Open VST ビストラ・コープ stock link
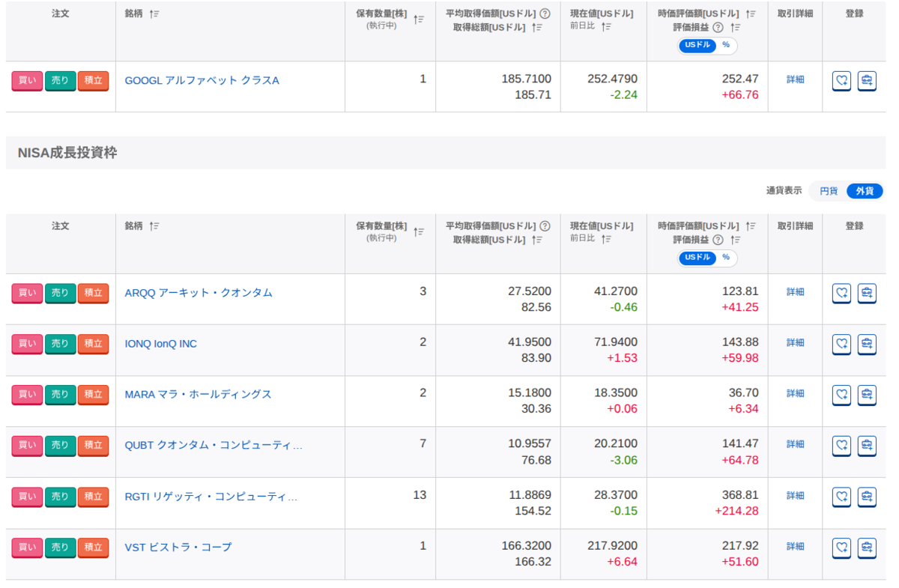The image size is (899, 588). (178, 547)
